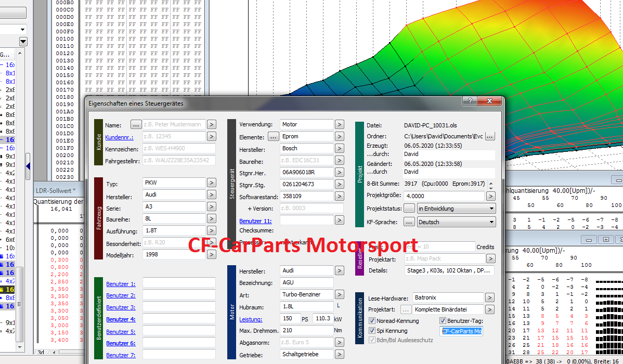Expand the Baureihe 8L arrow button
The height and width of the screenshot is (364, 623).
(211, 218)
